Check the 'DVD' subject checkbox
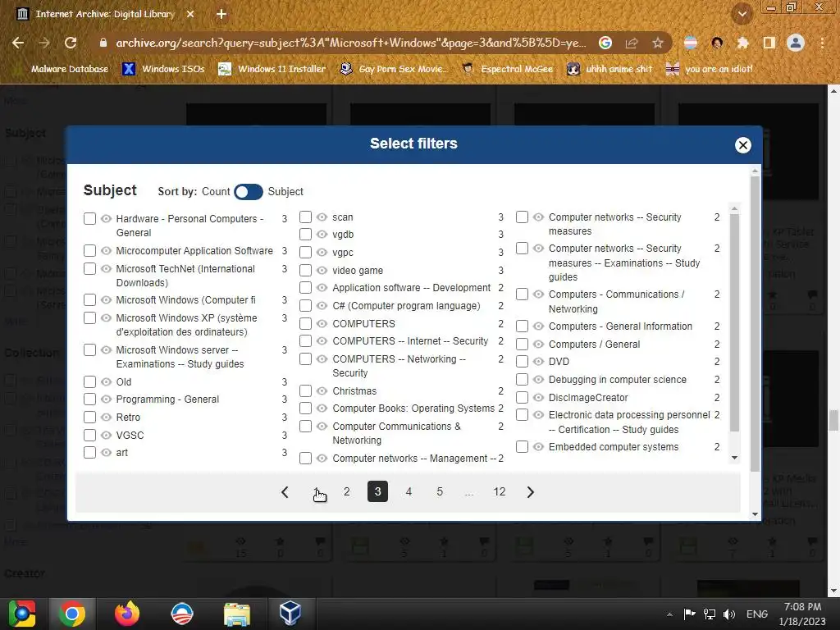 pyautogui.click(x=523, y=362)
